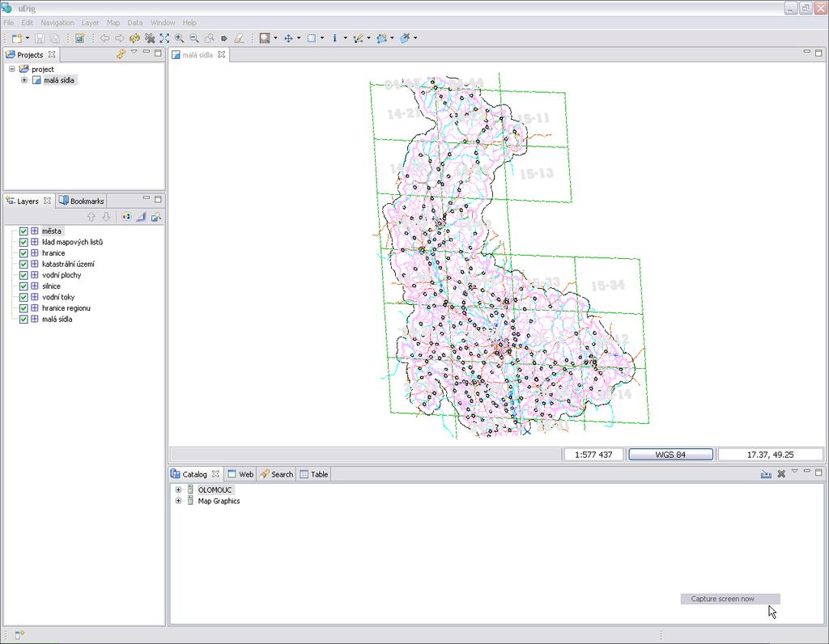Switch to the Table tab
The image size is (829, 644).
pos(314,474)
